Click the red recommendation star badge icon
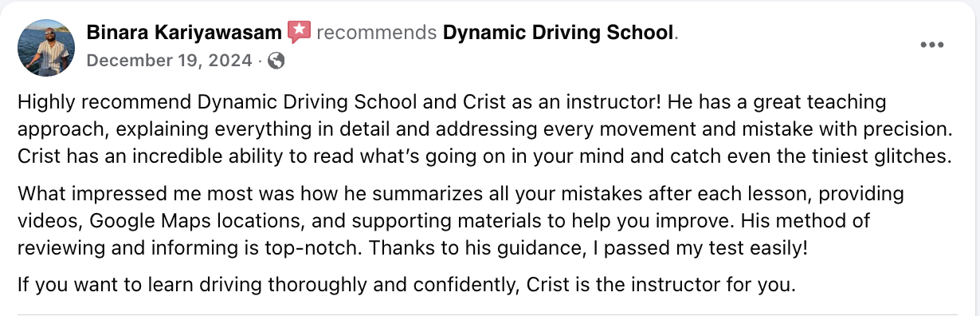The image size is (980, 316). point(299,33)
